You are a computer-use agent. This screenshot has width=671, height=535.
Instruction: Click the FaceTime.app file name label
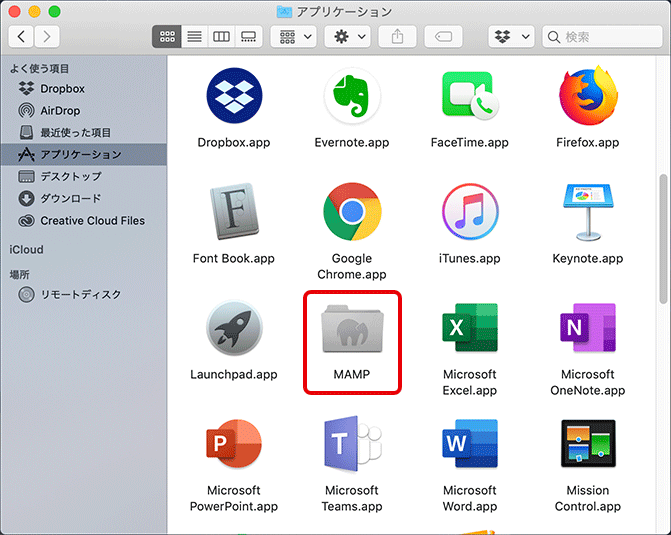(469, 143)
